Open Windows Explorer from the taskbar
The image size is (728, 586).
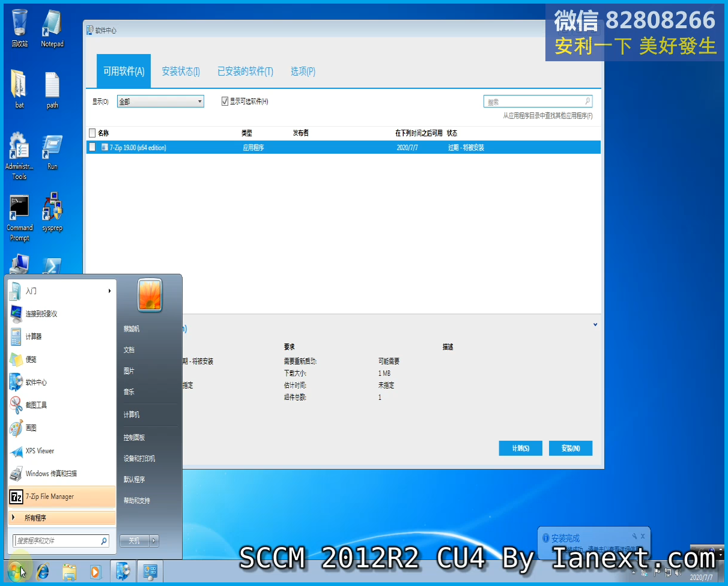coord(69,572)
